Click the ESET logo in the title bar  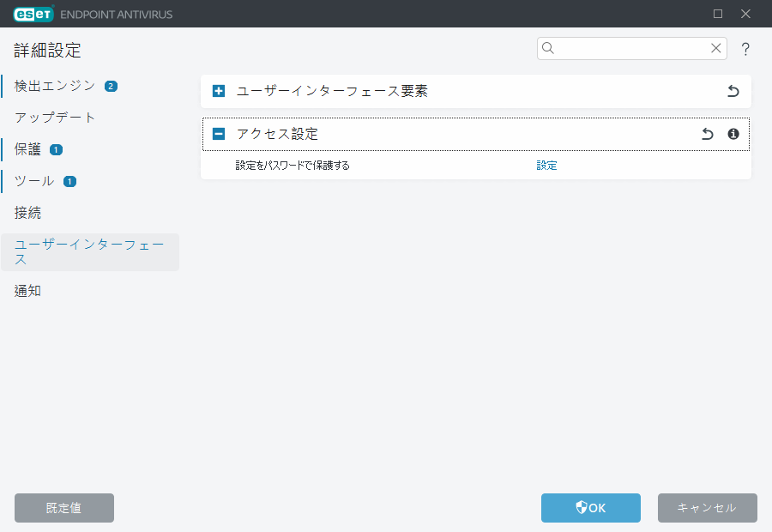[x=32, y=13]
